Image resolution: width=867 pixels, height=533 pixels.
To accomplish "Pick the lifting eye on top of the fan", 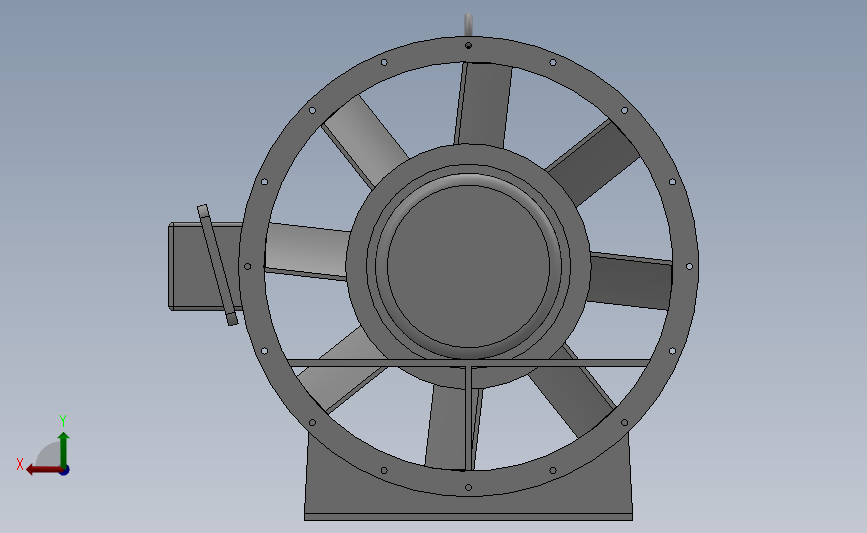I will point(468,25).
